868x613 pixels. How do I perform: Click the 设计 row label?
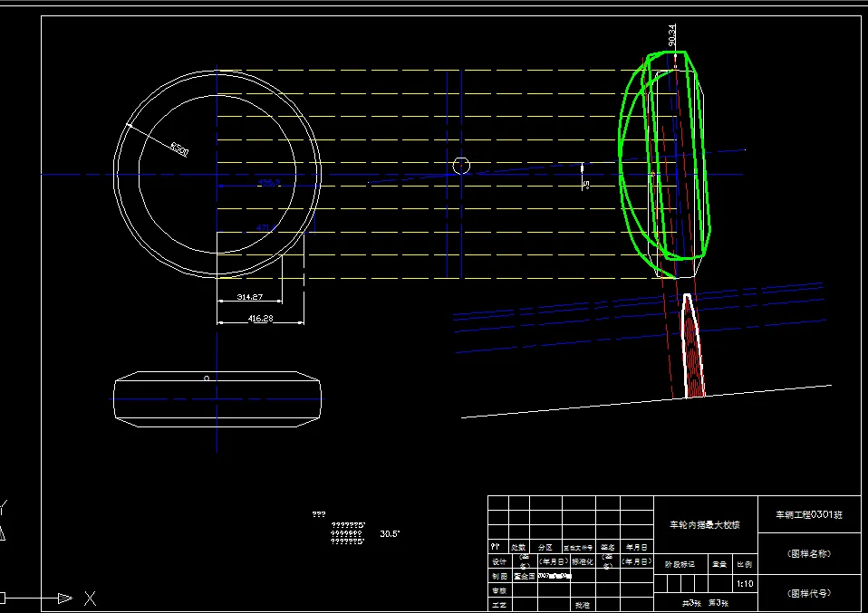(x=498, y=561)
